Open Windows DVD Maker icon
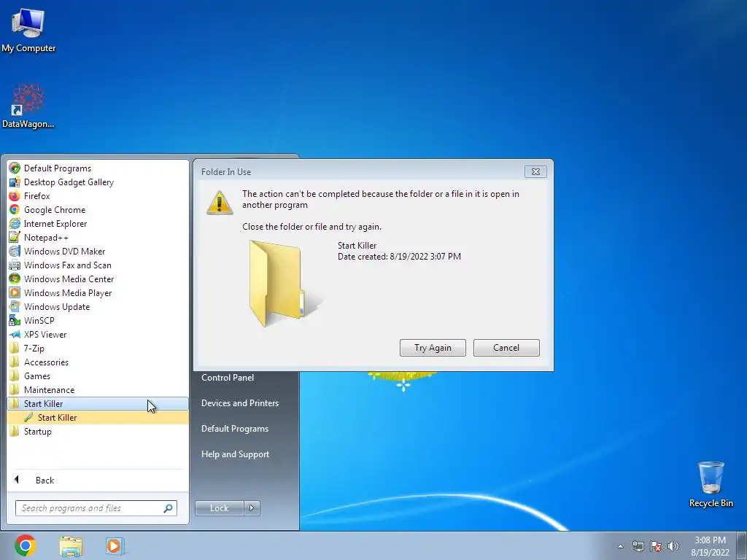 click(15, 251)
